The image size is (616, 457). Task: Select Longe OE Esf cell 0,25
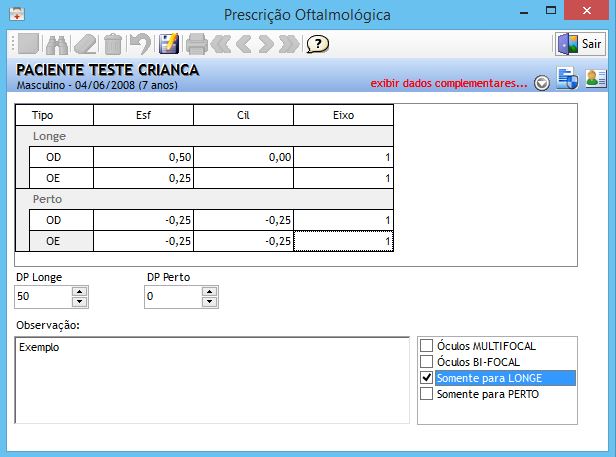(x=143, y=178)
